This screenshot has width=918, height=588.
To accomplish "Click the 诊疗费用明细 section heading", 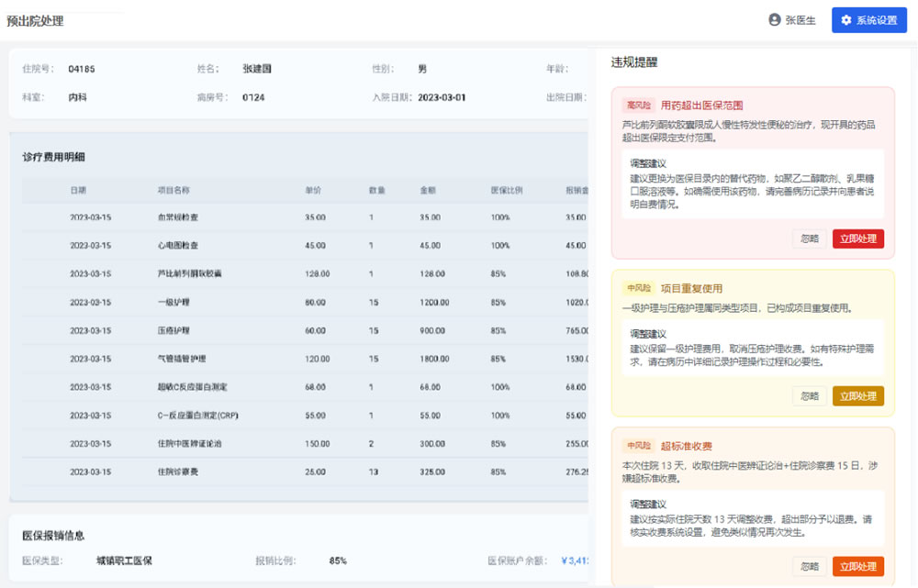I will [x=54, y=157].
